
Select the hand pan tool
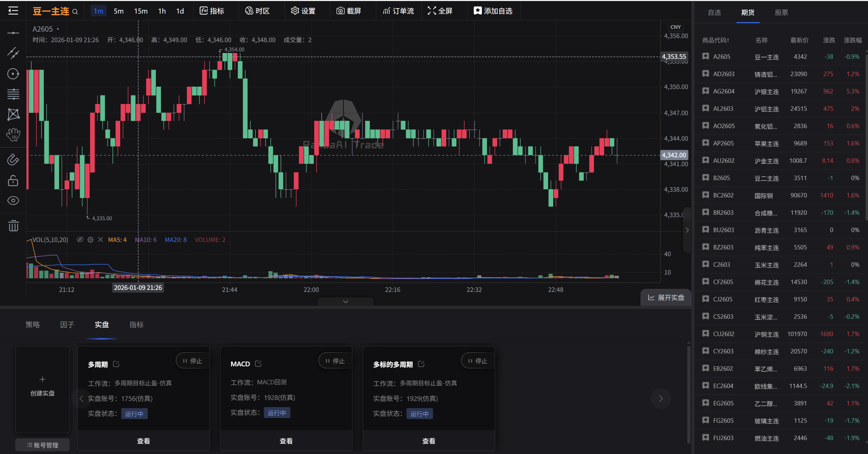(13, 135)
